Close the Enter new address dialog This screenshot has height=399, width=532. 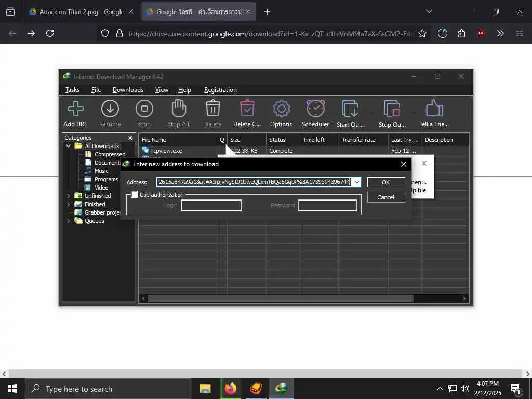click(403, 164)
